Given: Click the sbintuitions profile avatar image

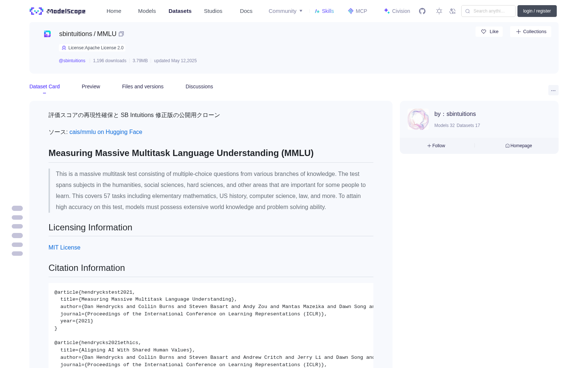Looking at the screenshot, I should point(418,119).
